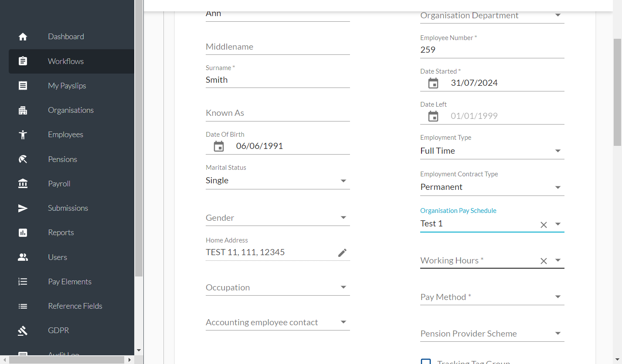Image resolution: width=622 pixels, height=364 pixels.
Task: Click the Middlename input field
Action: (278, 47)
